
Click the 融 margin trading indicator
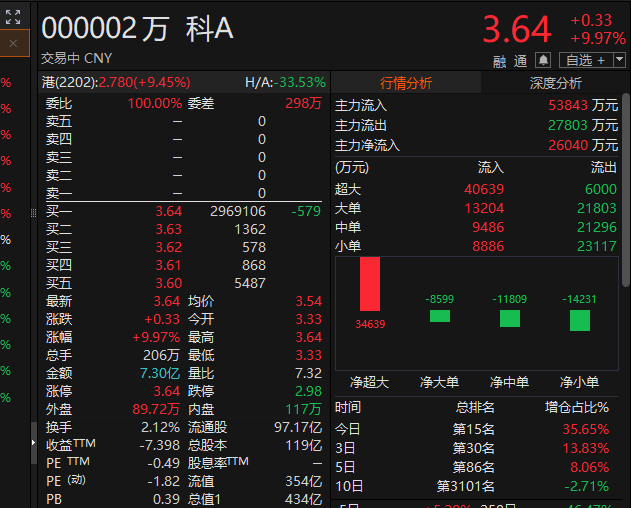pos(499,62)
